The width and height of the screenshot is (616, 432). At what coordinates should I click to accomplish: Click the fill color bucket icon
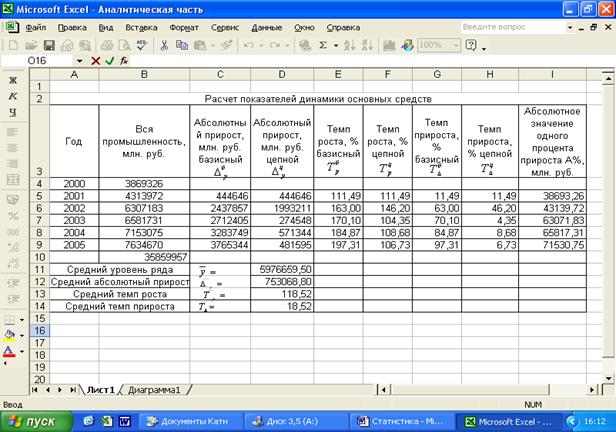[x=10, y=333]
